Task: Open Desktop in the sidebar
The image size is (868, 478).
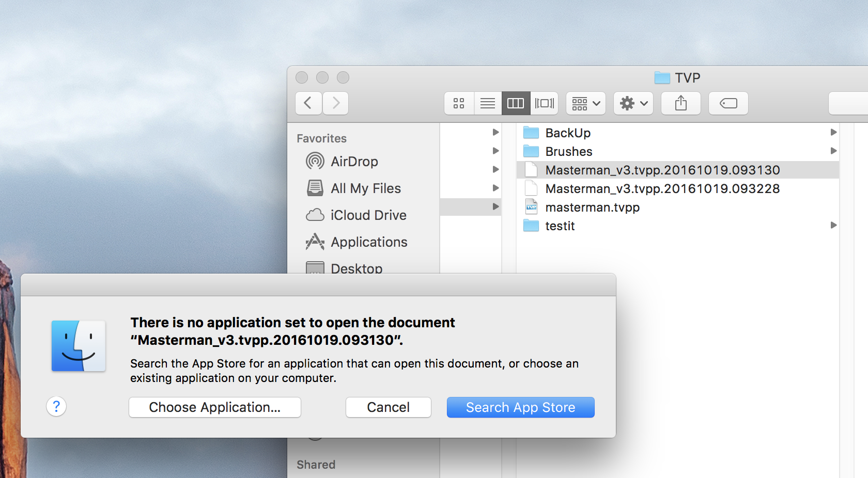Action: tap(344, 267)
